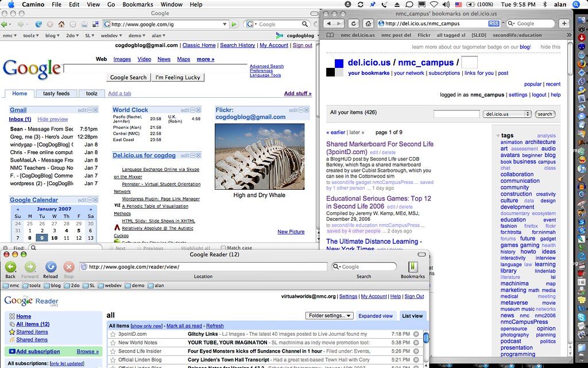Click inside Google web search input field
The width and height of the screenshot is (588, 368).
point(155,68)
